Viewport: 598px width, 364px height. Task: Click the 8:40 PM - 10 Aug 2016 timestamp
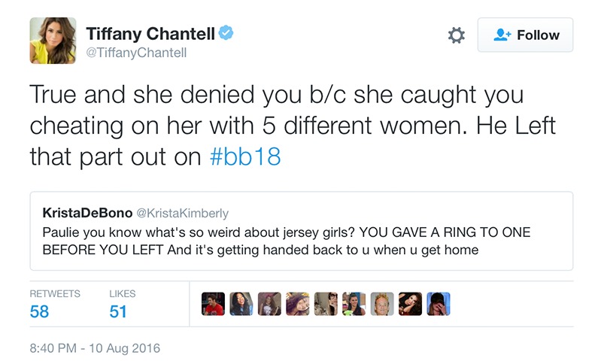coord(95,348)
